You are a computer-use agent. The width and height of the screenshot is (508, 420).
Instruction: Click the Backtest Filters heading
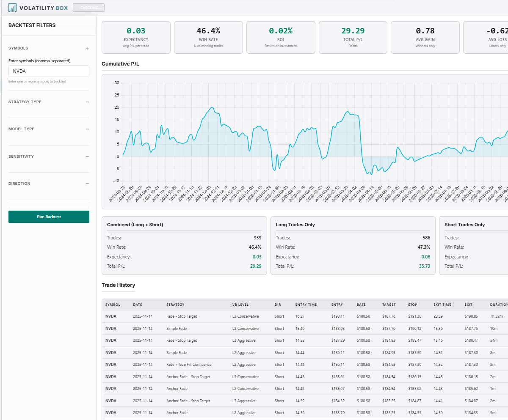pyautogui.click(x=32, y=25)
